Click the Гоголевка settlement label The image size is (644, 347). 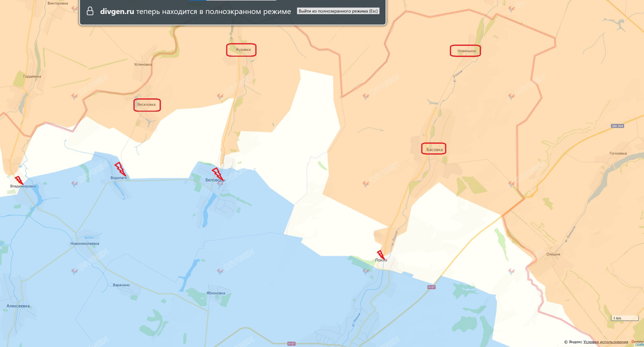pos(618,153)
